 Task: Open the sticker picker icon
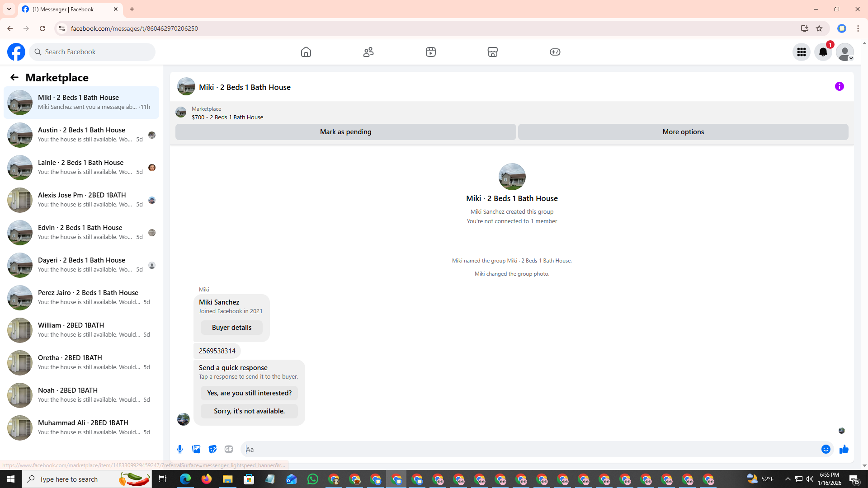[x=212, y=449]
